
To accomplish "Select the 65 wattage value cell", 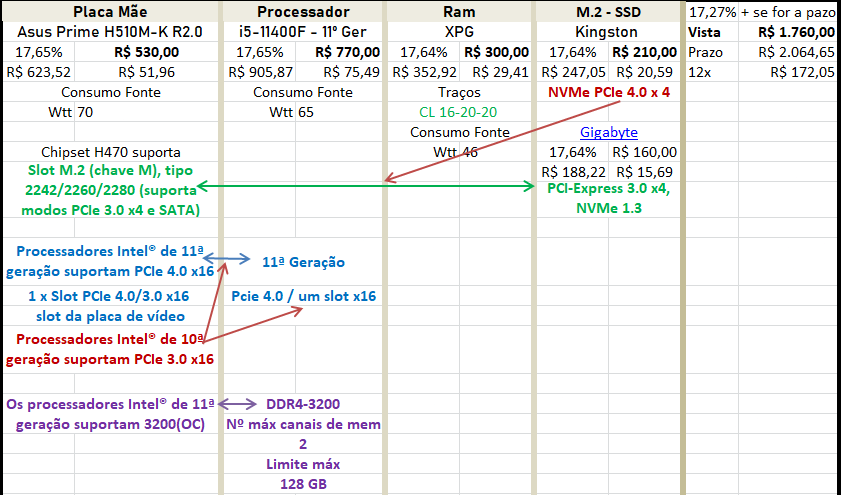I will coord(338,112).
